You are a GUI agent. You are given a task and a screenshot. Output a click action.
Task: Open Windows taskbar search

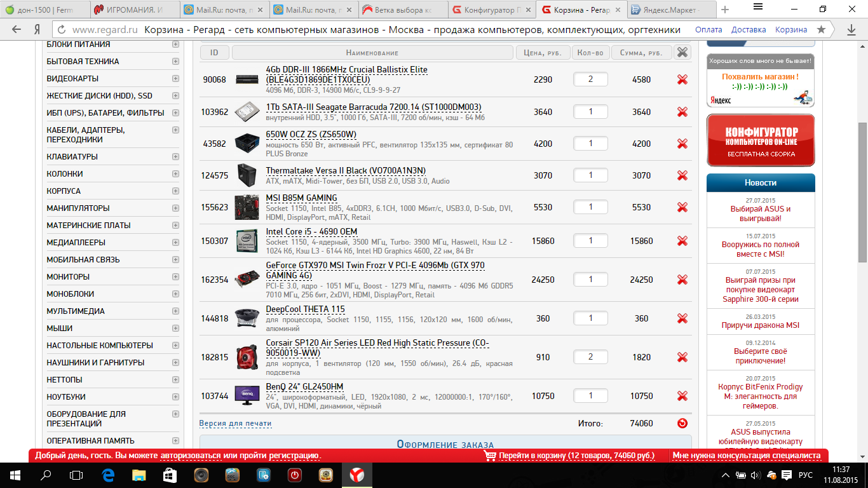[x=46, y=475]
